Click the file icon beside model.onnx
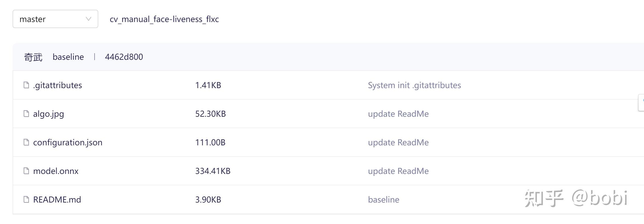Screen dimensions: 644x224 (26, 171)
